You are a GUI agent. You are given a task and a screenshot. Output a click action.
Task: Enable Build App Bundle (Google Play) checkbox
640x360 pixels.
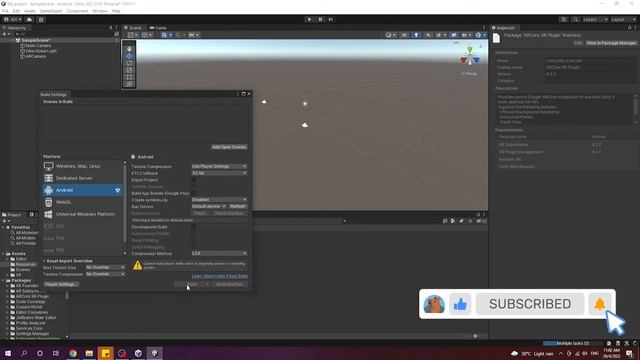point(193,193)
